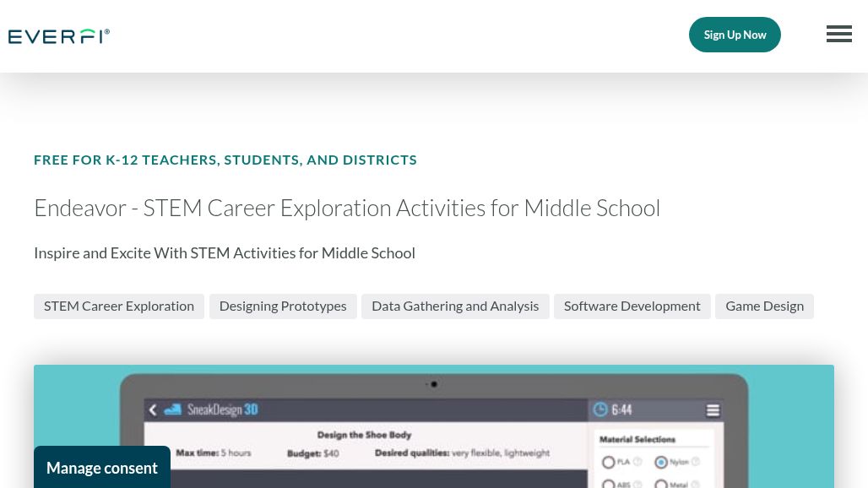
Task: Select the Software Development tag
Action: 632,306
